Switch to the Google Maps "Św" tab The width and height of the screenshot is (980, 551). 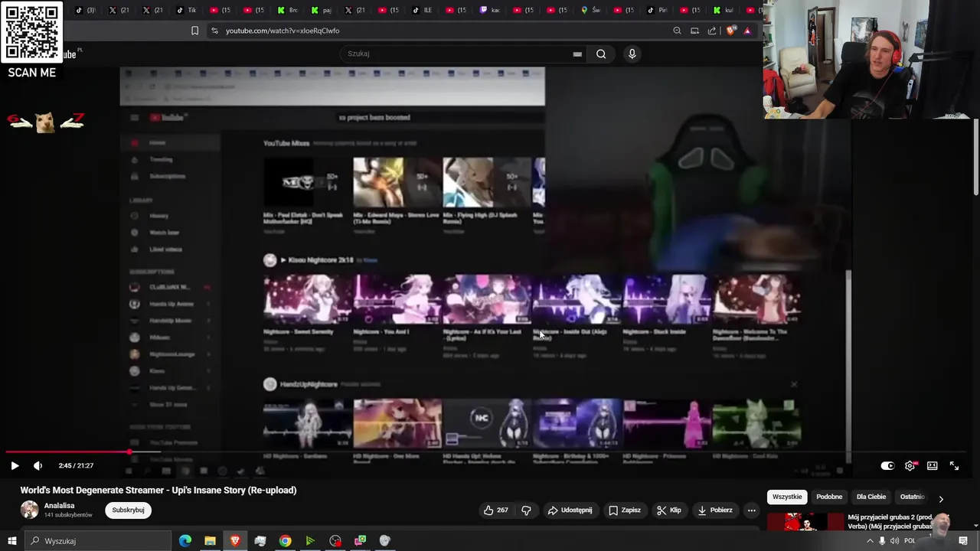(x=591, y=10)
